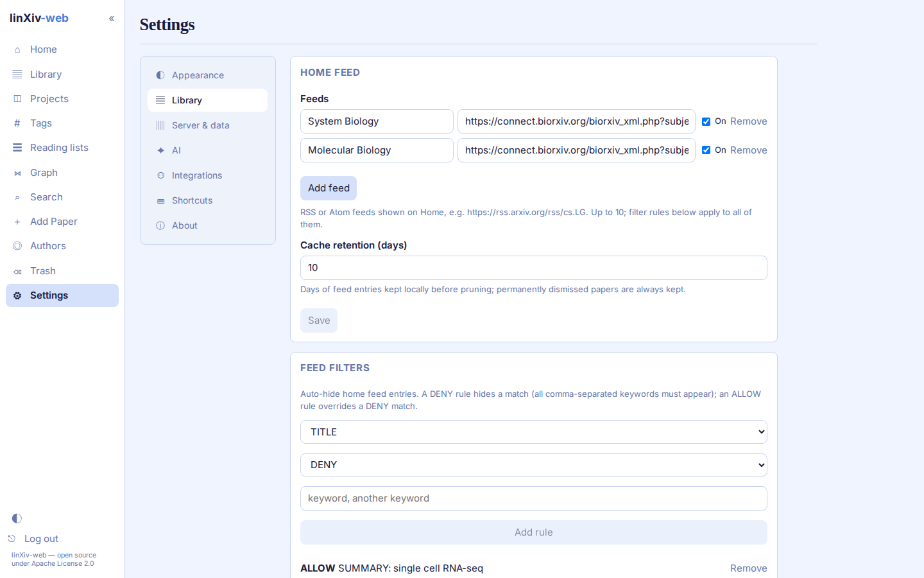Image resolution: width=924 pixels, height=578 pixels.
Task: Click the Log out icon
Action: tap(12, 539)
